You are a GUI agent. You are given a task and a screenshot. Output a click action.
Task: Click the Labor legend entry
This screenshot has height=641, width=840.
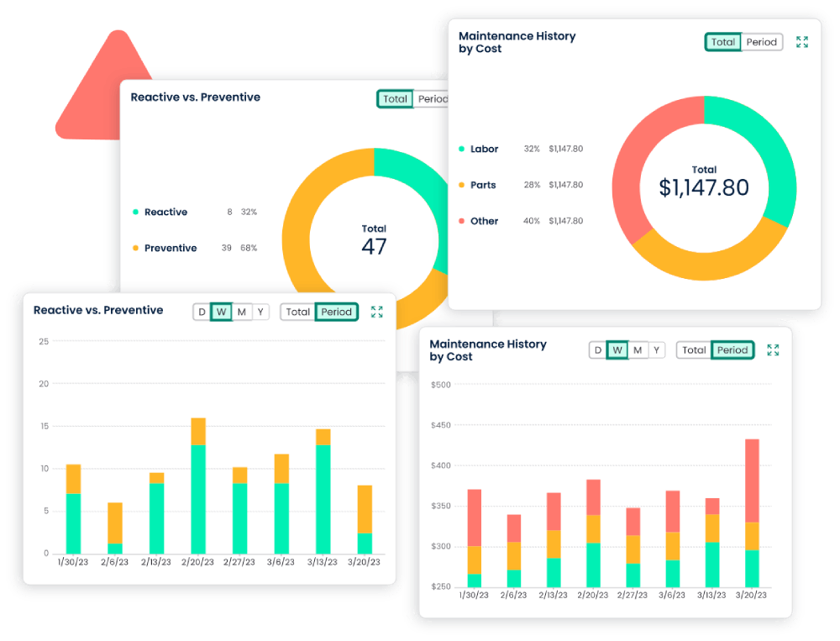[484, 149]
